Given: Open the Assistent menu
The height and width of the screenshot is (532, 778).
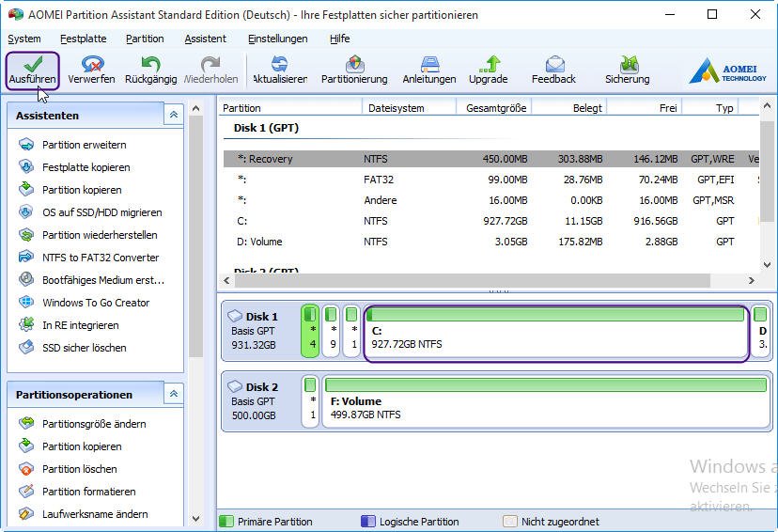Looking at the screenshot, I should 206,39.
